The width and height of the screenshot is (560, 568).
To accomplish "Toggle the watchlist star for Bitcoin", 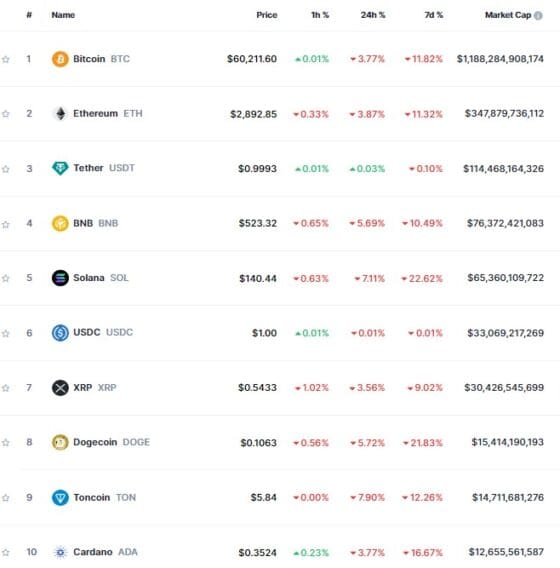I will pyautogui.click(x=5, y=59).
